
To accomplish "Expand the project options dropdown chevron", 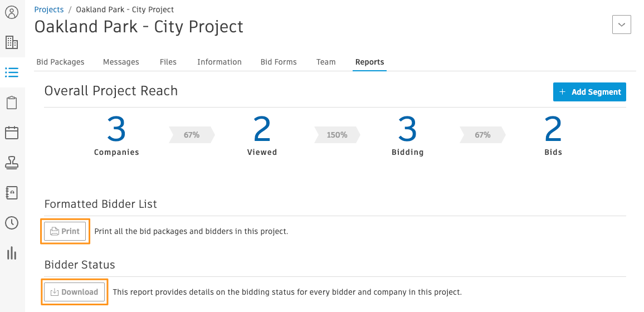I will [621, 25].
